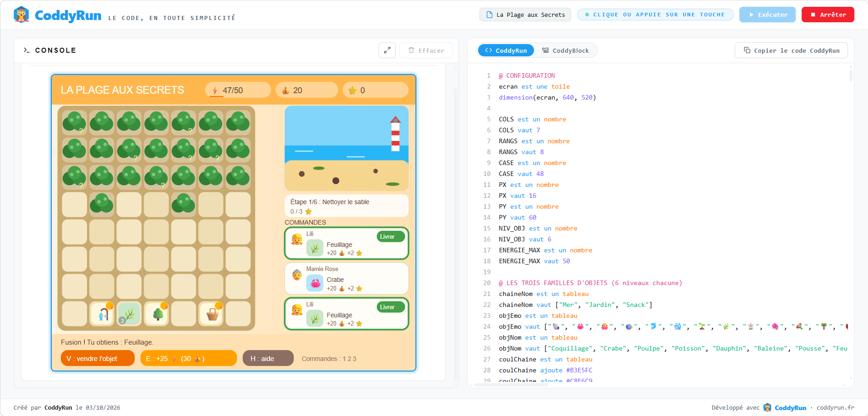Click the CoddyRun brand title in header

tap(68, 15)
